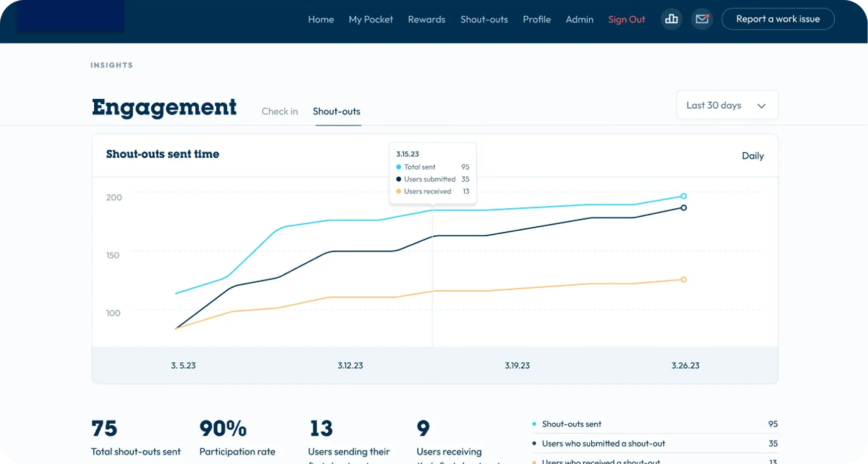Click the Total sent legend dot in tooltip
This screenshot has width=868, height=464.
click(x=399, y=167)
